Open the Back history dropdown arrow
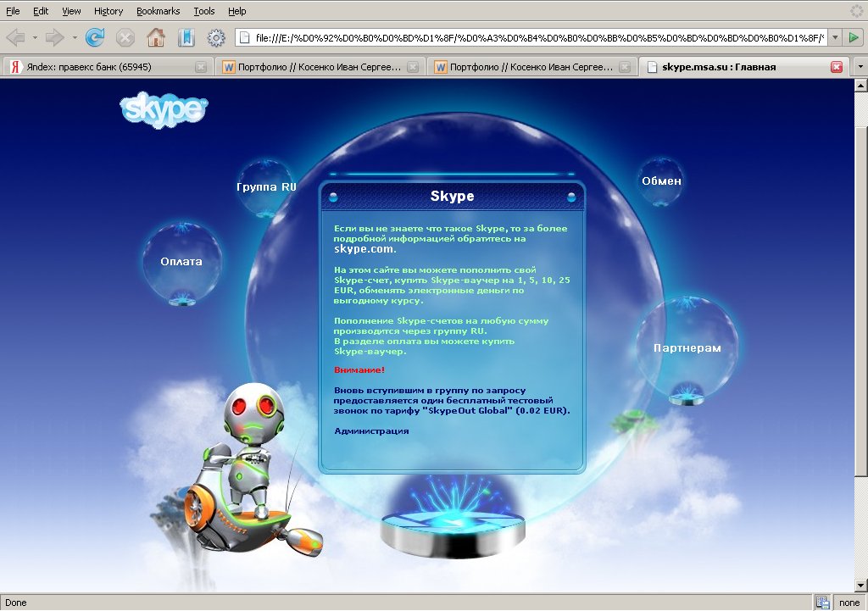The width and height of the screenshot is (868, 611). click(x=35, y=37)
